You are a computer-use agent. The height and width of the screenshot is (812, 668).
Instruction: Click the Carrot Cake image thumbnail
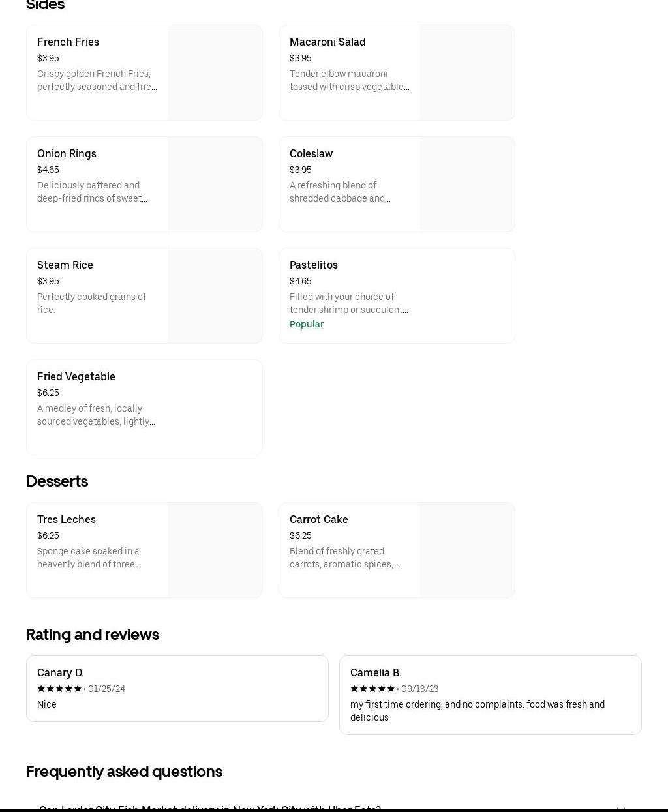click(467, 550)
